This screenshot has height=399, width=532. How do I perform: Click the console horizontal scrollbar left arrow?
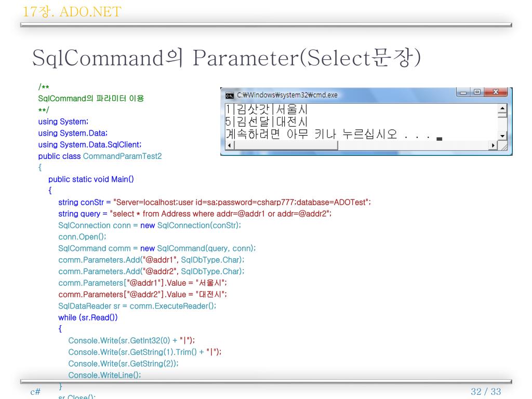(230, 145)
